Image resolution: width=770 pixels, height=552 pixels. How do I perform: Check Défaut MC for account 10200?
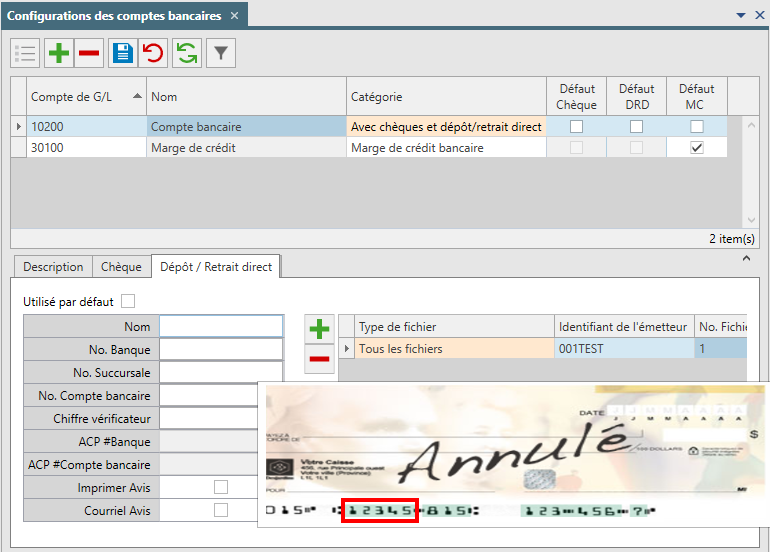697,127
